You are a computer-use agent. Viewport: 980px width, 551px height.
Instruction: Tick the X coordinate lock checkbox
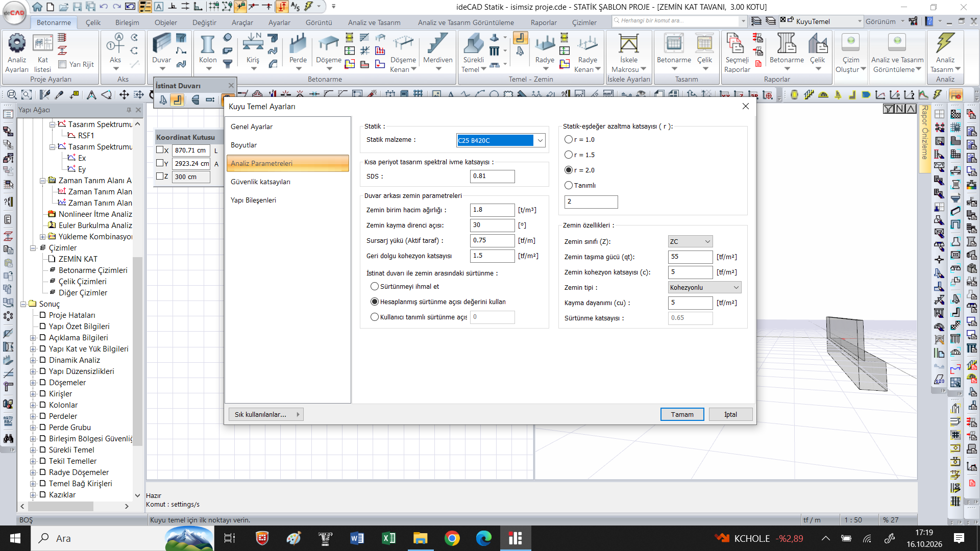click(160, 150)
